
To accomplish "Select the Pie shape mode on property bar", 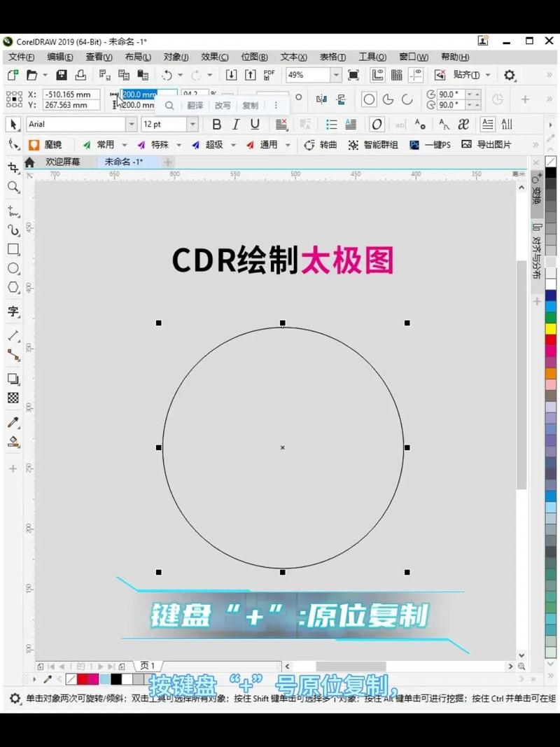I will [x=388, y=99].
